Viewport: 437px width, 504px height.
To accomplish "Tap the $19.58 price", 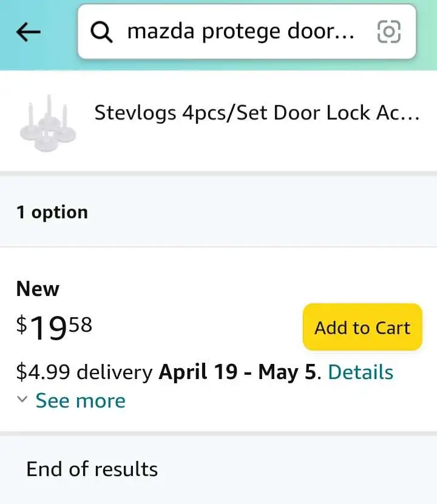I will 55,328.
